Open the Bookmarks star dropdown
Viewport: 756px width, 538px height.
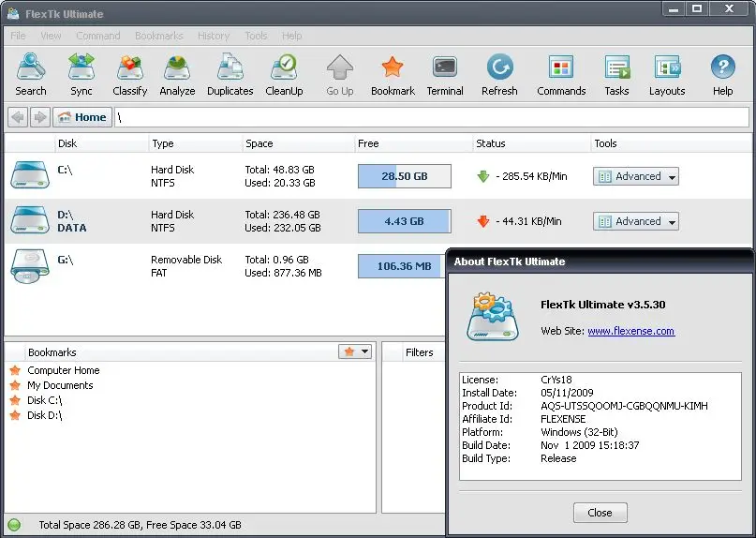(355, 351)
